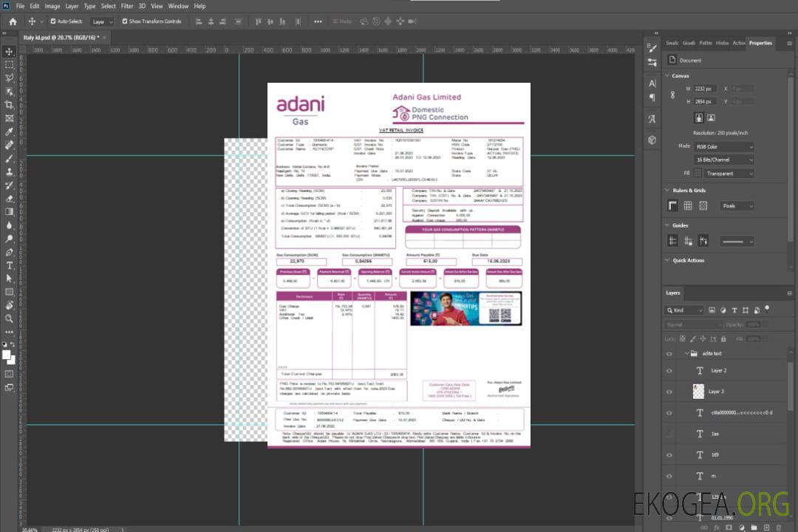Open the 16 Bits/Channel dropdown
This screenshot has width=798, height=532.
pyautogui.click(x=723, y=160)
